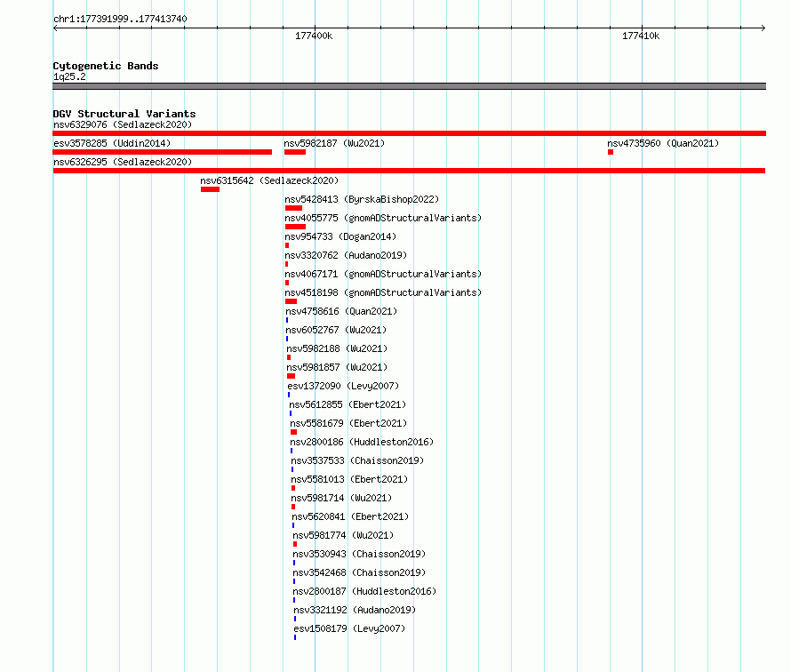Click the nsv5581679 (Ebert2021) label
This screenshot has height=672, width=791.
[x=348, y=423]
